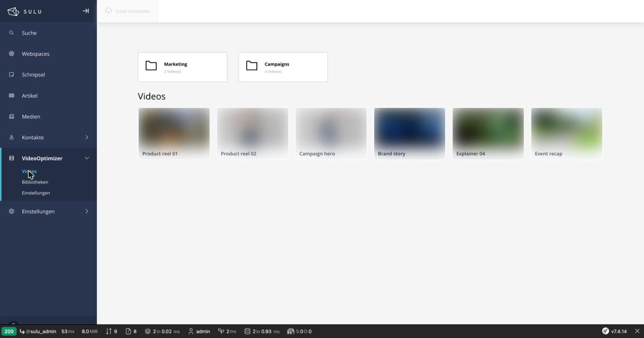Open the Marketing folder name
644x338 pixels.
tap(176, 64)
